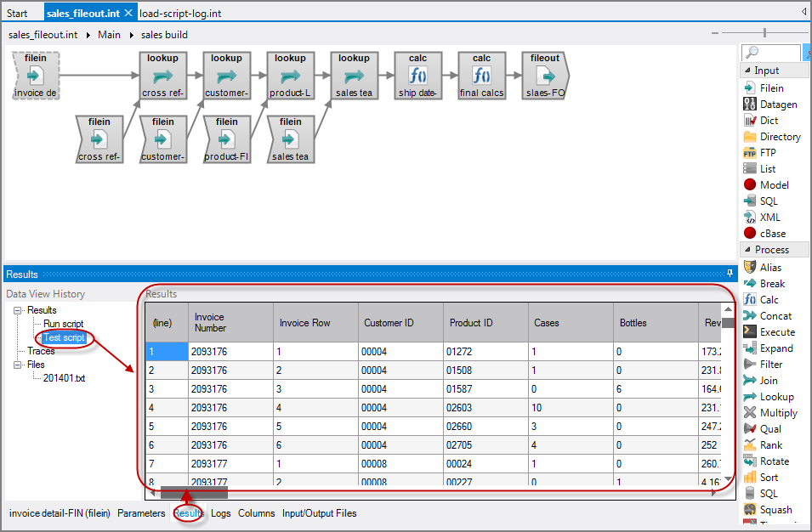Collapse the Input tools section
812x532 pixels.
(x=749, y=71)
